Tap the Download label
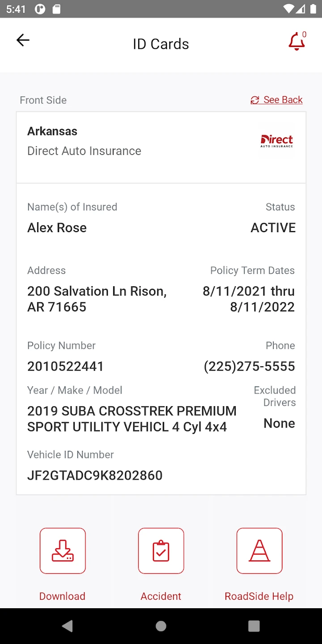This screenshot has height=644, width=322. [x=62, y=596]
